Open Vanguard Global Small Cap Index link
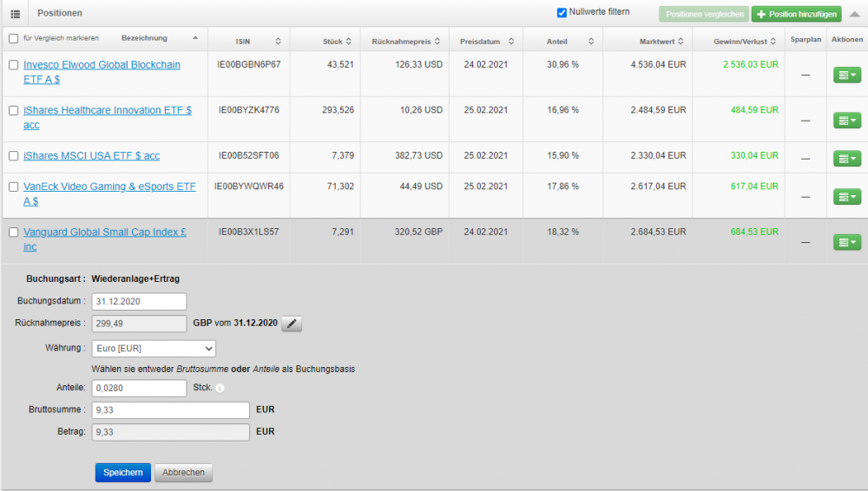 (x=105, y=239)
